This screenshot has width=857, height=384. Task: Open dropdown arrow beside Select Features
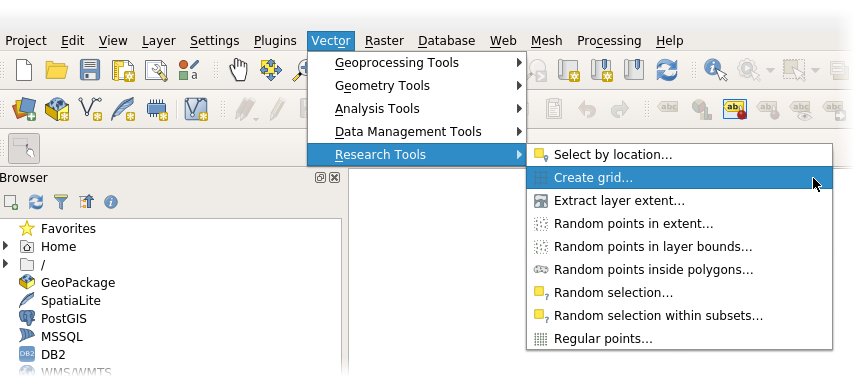point(815,70)
